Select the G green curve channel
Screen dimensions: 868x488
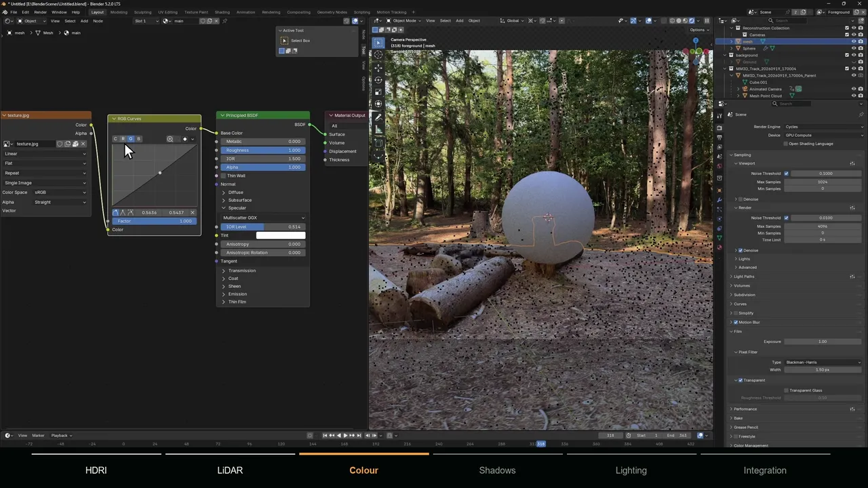pos(131,139)
